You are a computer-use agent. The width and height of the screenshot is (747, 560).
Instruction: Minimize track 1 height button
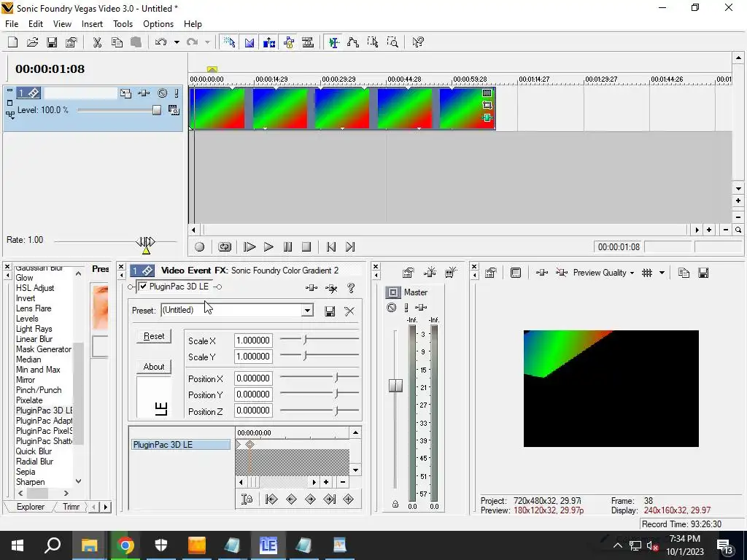click(9, 90)
